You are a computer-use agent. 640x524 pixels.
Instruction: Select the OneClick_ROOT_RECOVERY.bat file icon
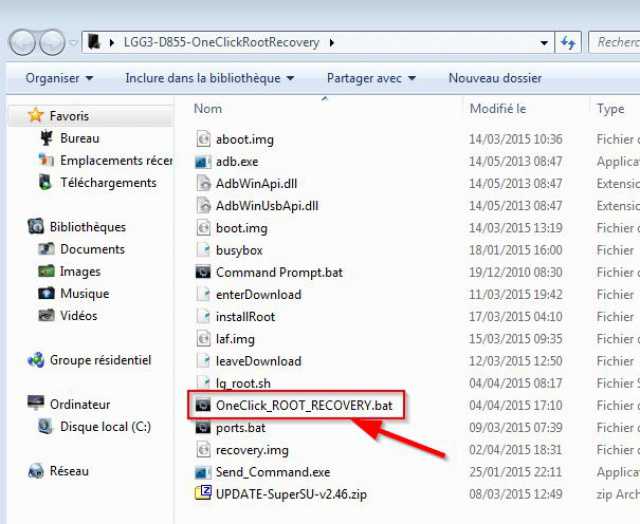[x=203, y=405]
